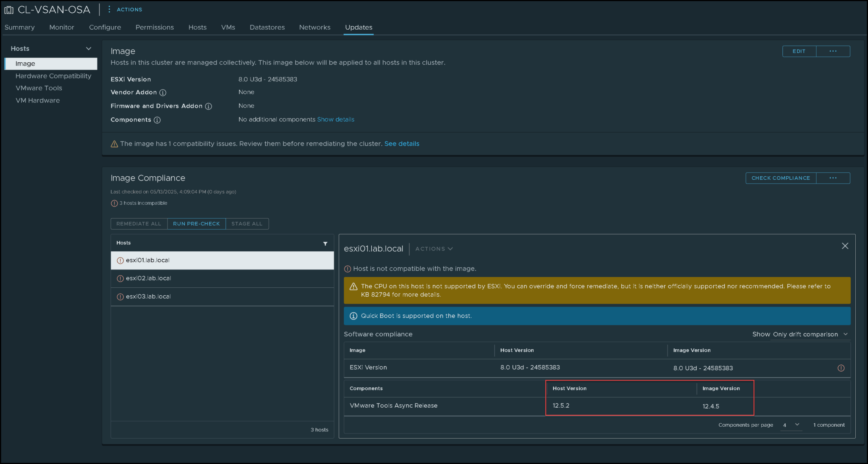Click the Firmware and Drivers Addon info icon

[209, 106]
